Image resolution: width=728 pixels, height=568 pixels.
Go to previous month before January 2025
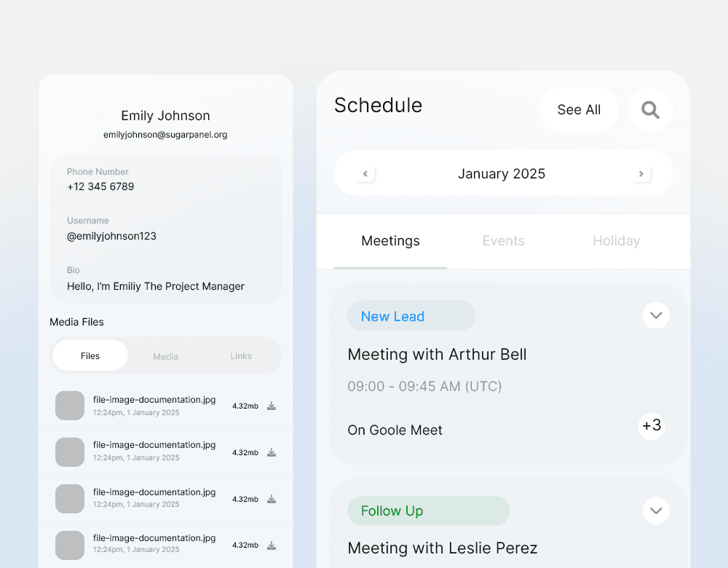[x=365, y=174]
